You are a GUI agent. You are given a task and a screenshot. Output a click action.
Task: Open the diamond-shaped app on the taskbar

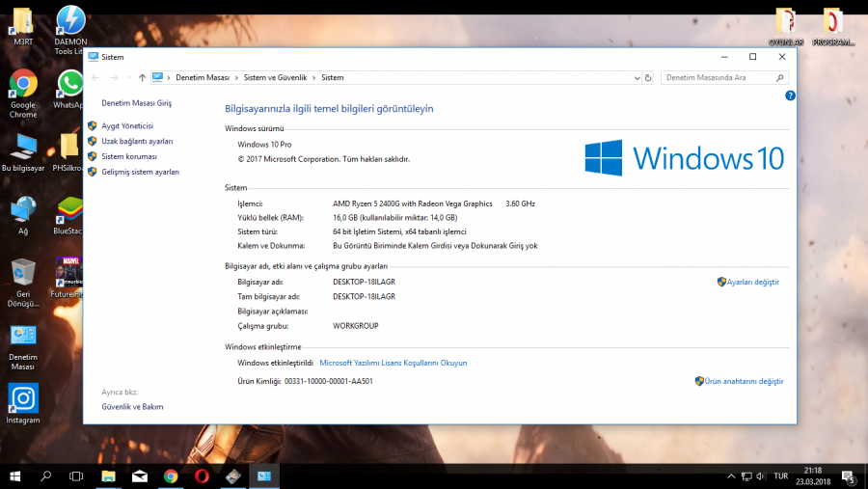click(233, 476)
